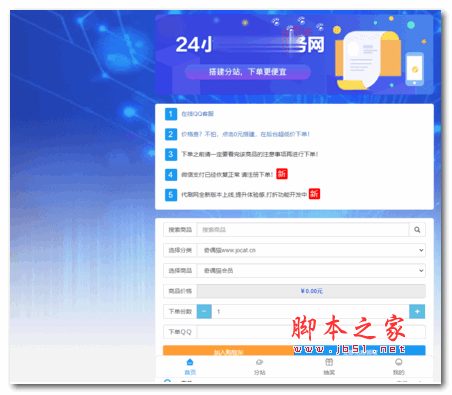Increase order quantity with plus button
The height and width of the screenshot is (395, 452).
pyautogui.click(x=417, y=311)
